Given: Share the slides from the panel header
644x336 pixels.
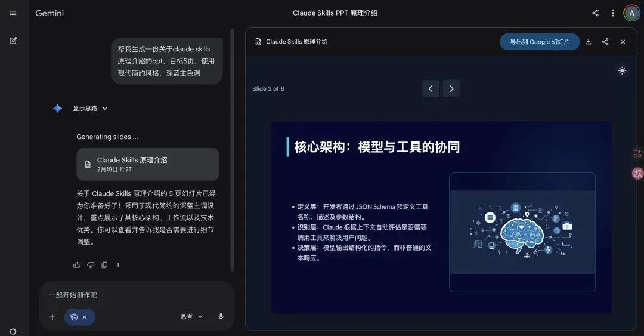Looking at the screenshot, I should 605,42.
